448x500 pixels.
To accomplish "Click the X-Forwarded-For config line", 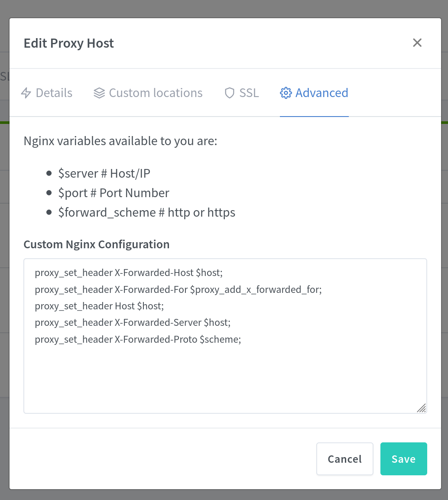I will tap(178, 289).
